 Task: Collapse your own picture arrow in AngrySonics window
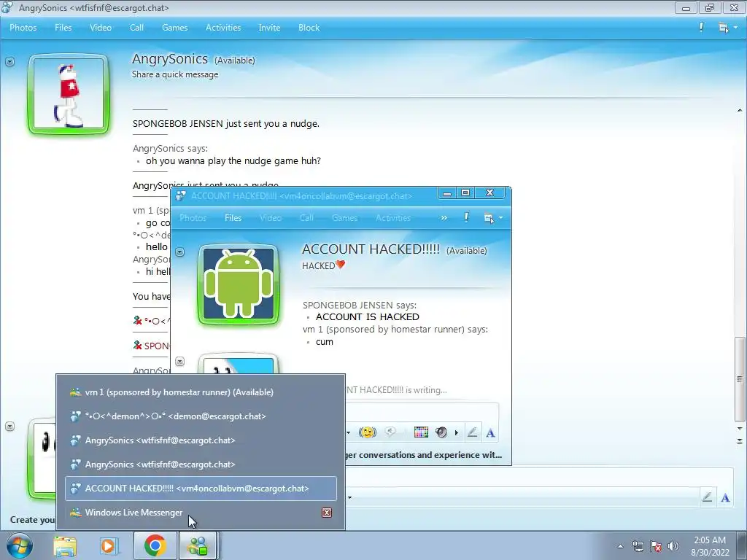coord(10,426)
